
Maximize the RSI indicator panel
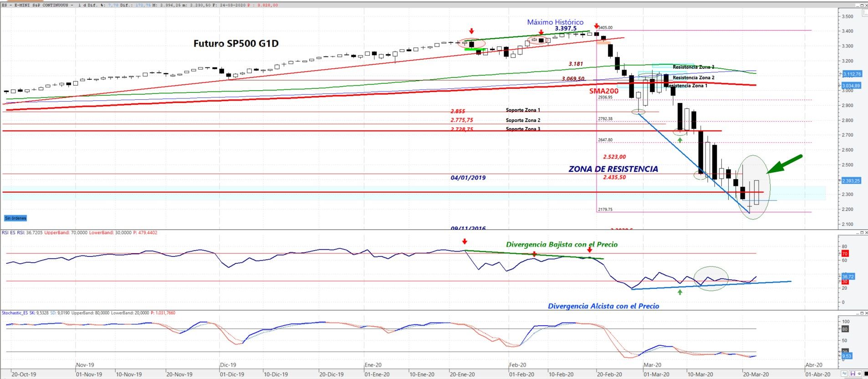pyautogui.click(x=862, y=232)
